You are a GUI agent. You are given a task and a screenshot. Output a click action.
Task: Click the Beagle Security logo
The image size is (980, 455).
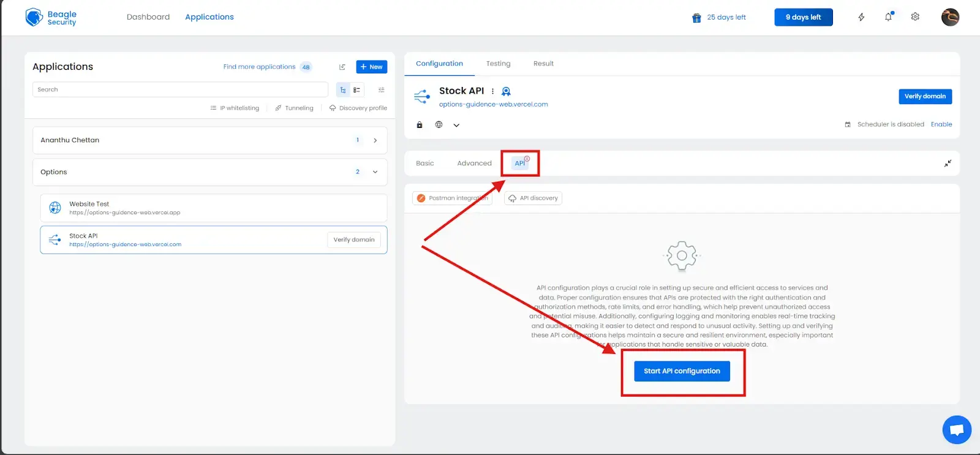point(51,18)
